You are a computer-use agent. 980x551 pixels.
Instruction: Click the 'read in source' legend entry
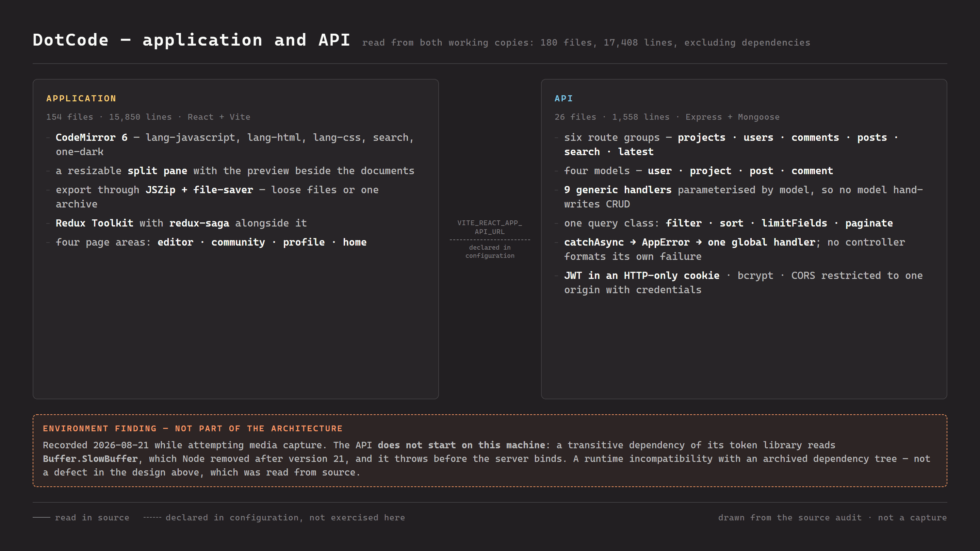(x=81, y=518)
